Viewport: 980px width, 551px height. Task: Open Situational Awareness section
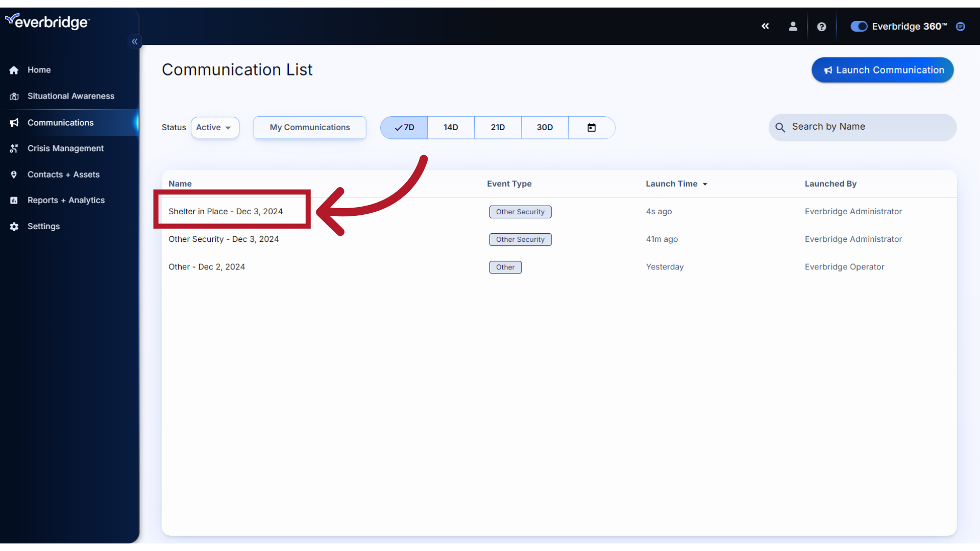[70, 95]
